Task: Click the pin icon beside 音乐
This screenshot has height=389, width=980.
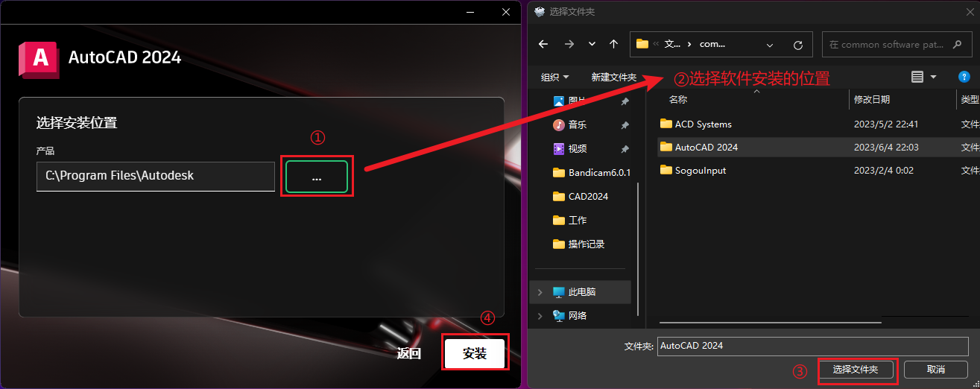Action: 625,125
